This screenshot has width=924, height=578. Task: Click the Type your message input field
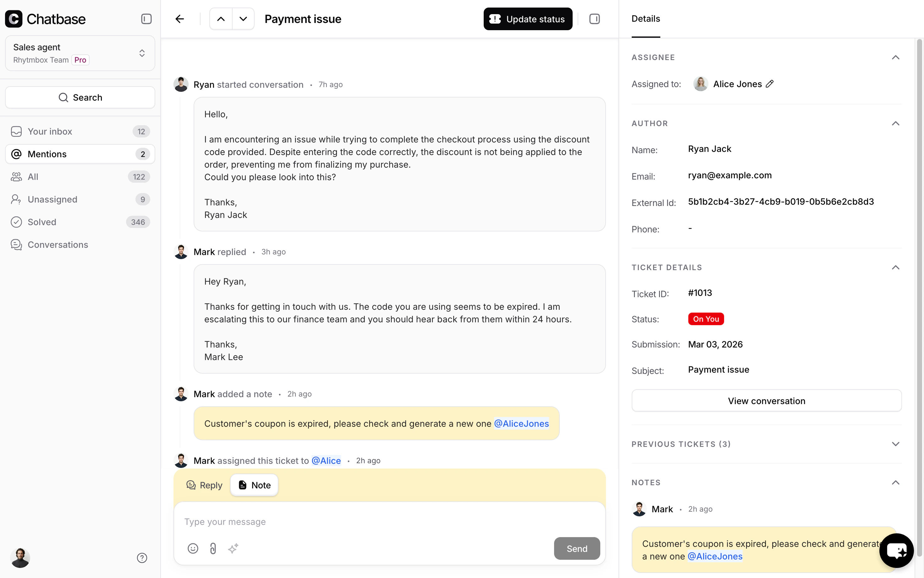coord(344,521)
